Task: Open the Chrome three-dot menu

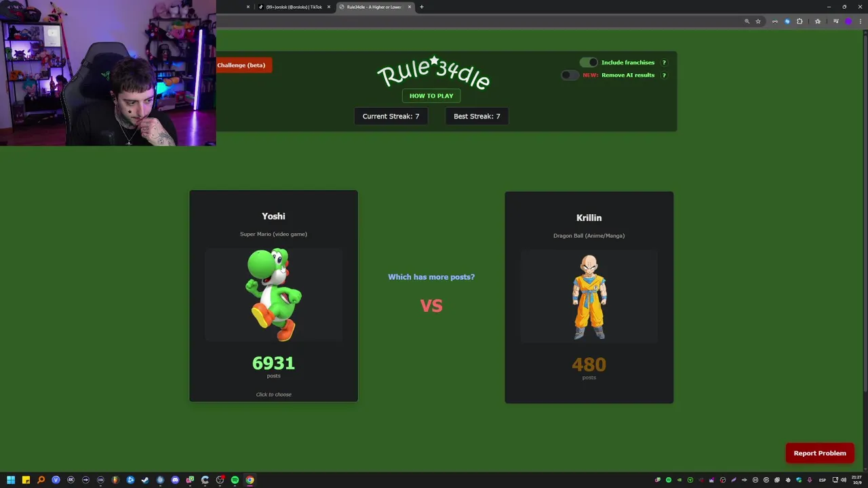Action: 861,22
